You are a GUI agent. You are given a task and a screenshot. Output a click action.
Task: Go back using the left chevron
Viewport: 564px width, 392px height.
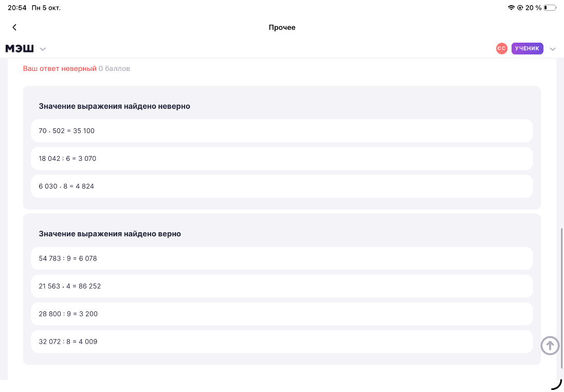[x=14, y=27]
